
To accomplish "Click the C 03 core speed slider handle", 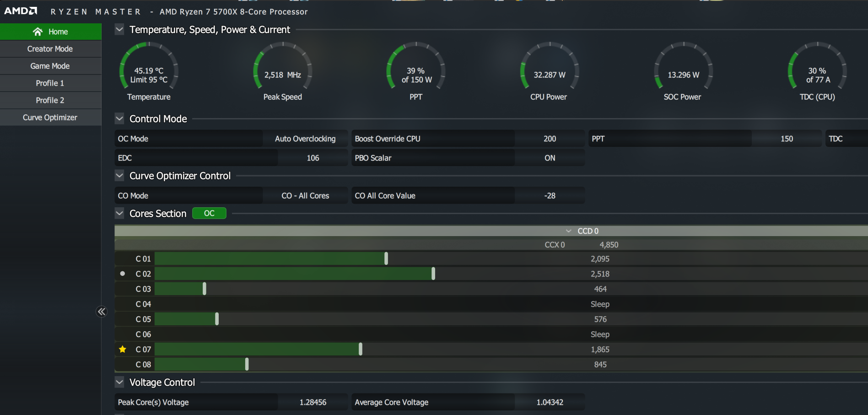I will coord(205,289).
